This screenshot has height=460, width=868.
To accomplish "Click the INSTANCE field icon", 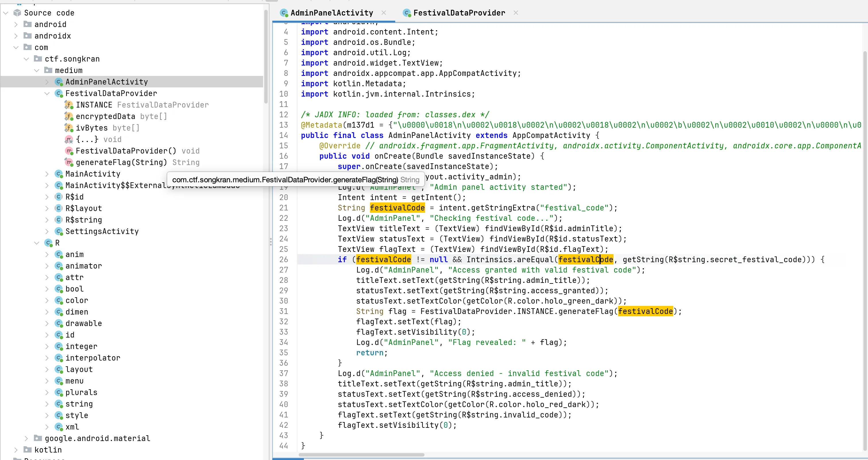I will tap(69, 105).
